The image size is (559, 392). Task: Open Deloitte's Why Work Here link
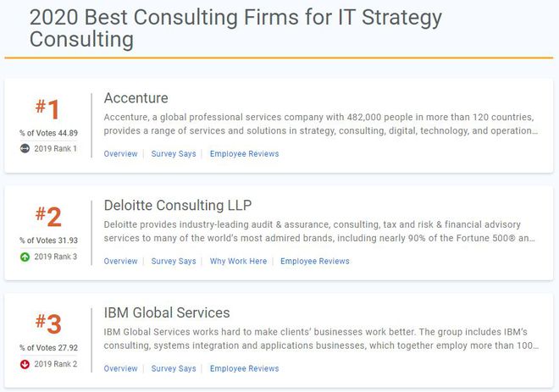point(238,262)
